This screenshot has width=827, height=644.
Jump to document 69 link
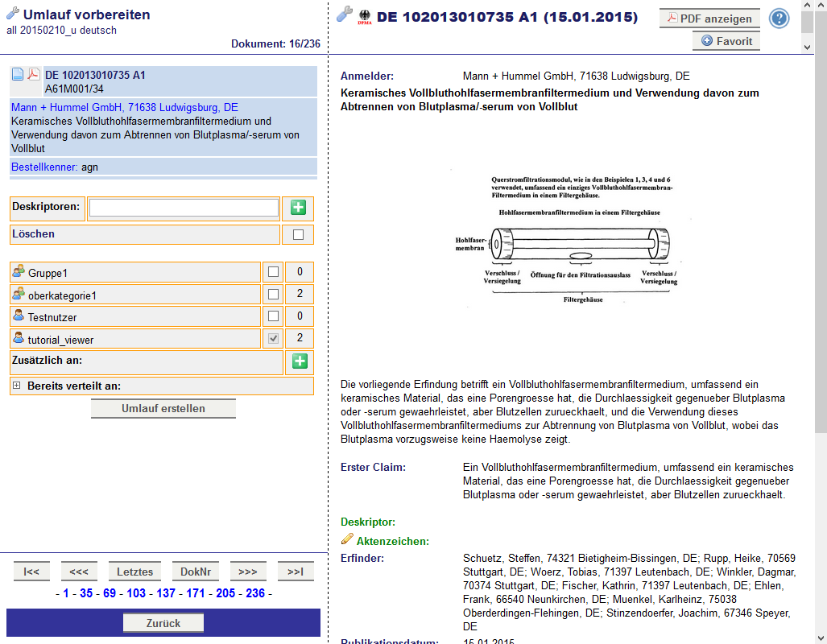click(x=110, y=593)
